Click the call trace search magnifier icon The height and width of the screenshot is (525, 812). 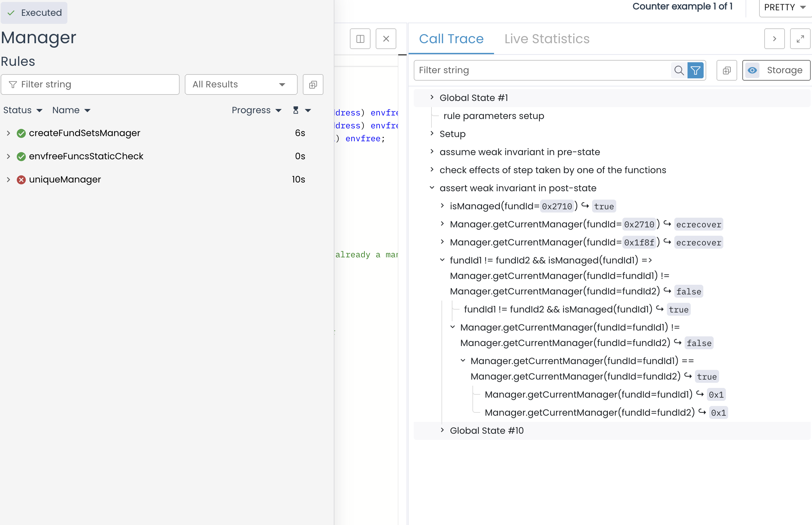[678, 70]
